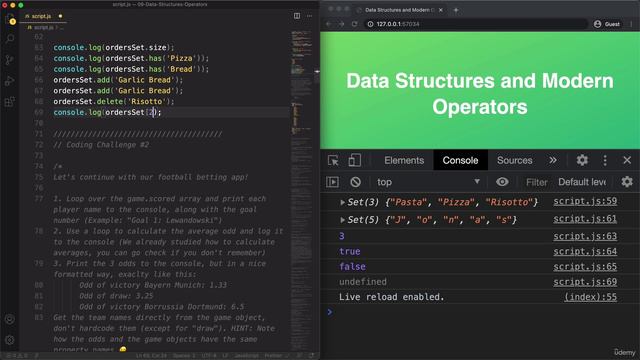Click the 'Live reload enabled.' console message
The height and width of the screenshot is (360, 640).
[x=391, y=297]
